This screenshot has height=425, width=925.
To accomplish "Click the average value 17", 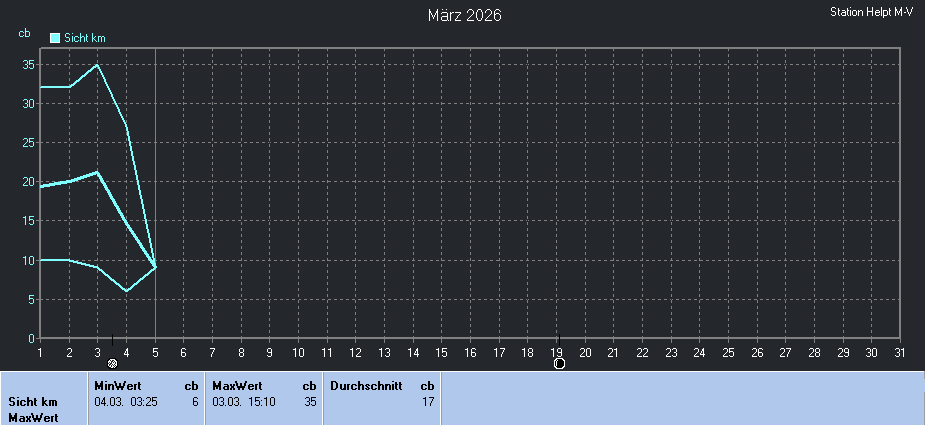I will 427,401.
